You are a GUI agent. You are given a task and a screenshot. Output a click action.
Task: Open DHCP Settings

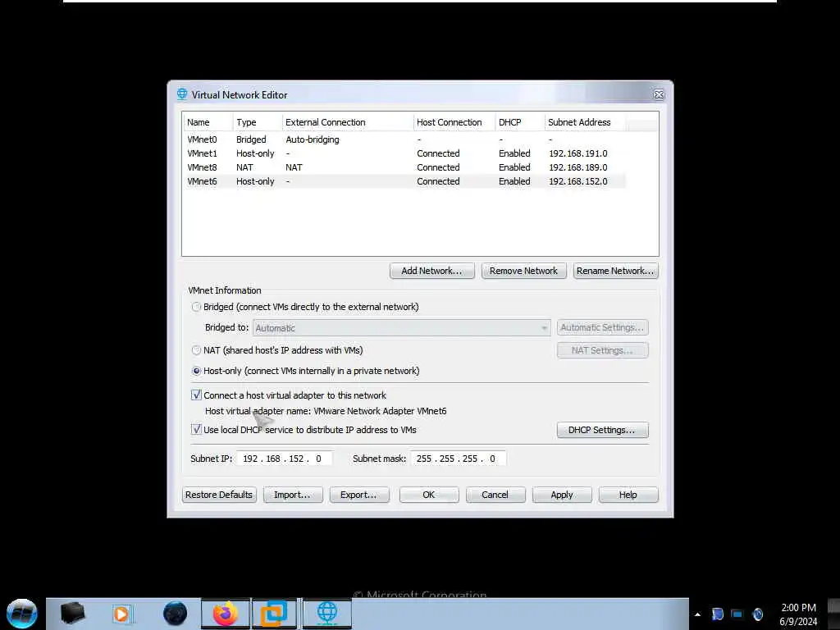click(602, 430)
